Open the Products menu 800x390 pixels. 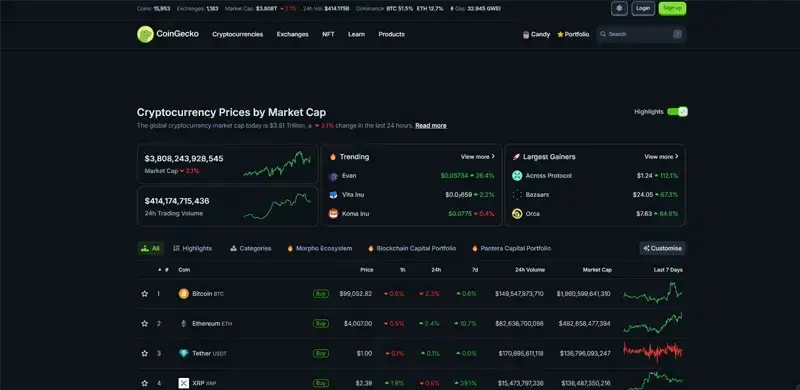point(391,35)
